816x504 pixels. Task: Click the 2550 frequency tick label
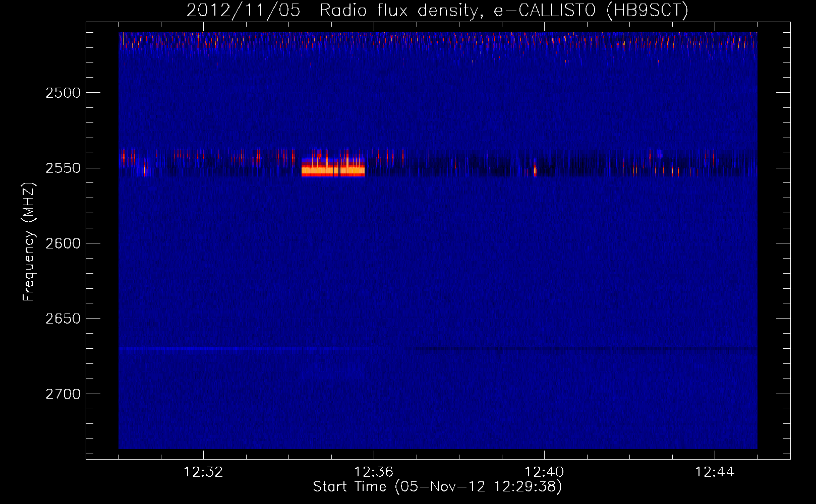(63, 168)
